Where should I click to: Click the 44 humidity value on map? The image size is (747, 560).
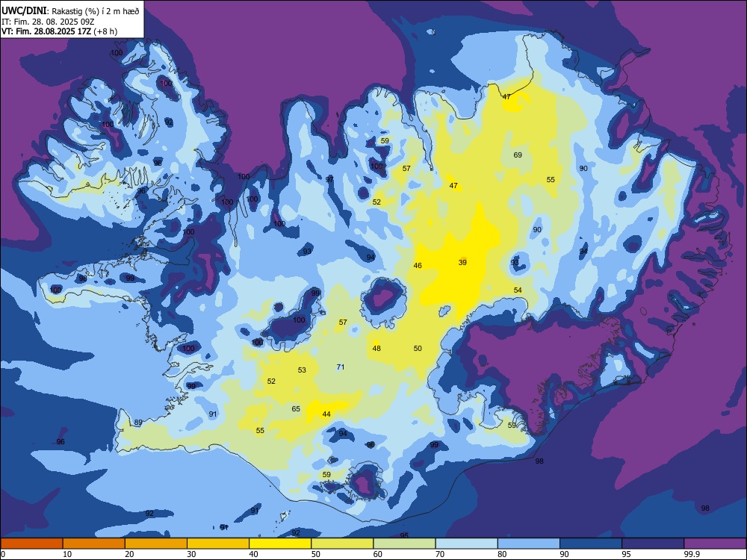(326, 414)
